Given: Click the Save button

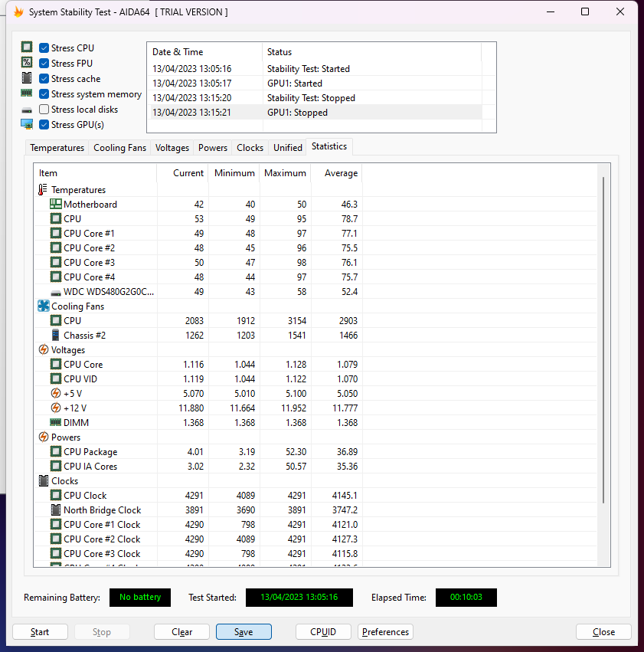Looking at the screenshot, I should coord(244,631).
